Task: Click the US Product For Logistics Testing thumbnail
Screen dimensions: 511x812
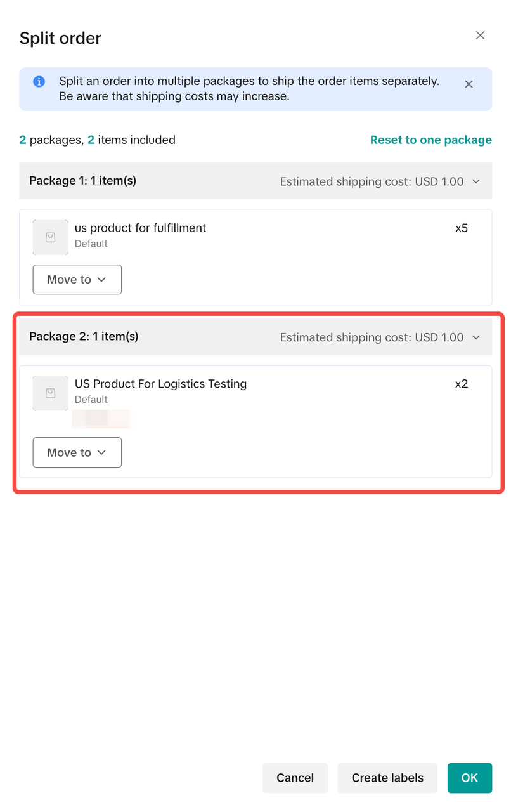Action: click(51, 393)
